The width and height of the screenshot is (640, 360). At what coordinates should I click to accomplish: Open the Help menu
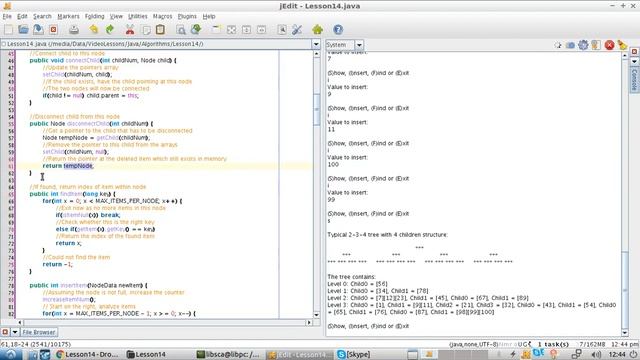[x=209, y=16]
